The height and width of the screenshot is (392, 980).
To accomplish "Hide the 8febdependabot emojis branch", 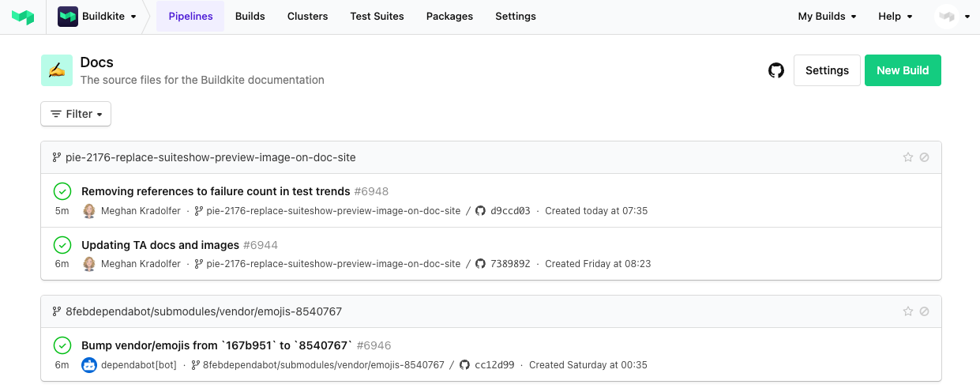I will tap(924, 311).
